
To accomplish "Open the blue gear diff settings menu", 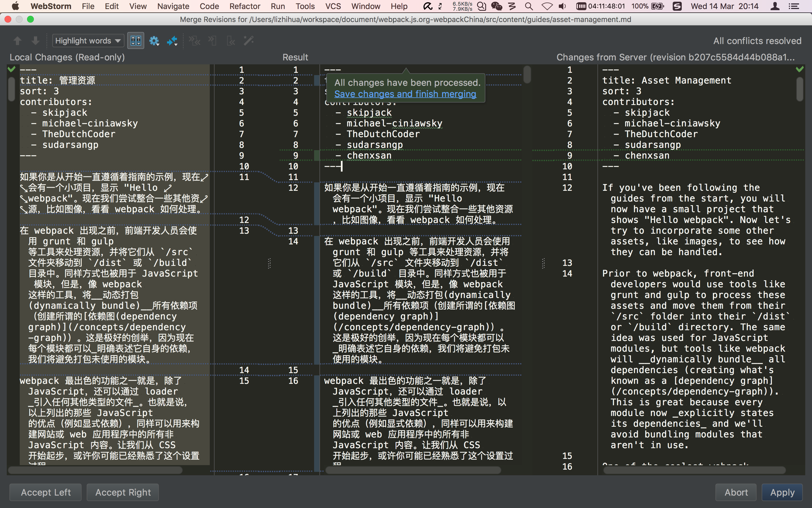I will pyautogui.click(x=154, y=41).
